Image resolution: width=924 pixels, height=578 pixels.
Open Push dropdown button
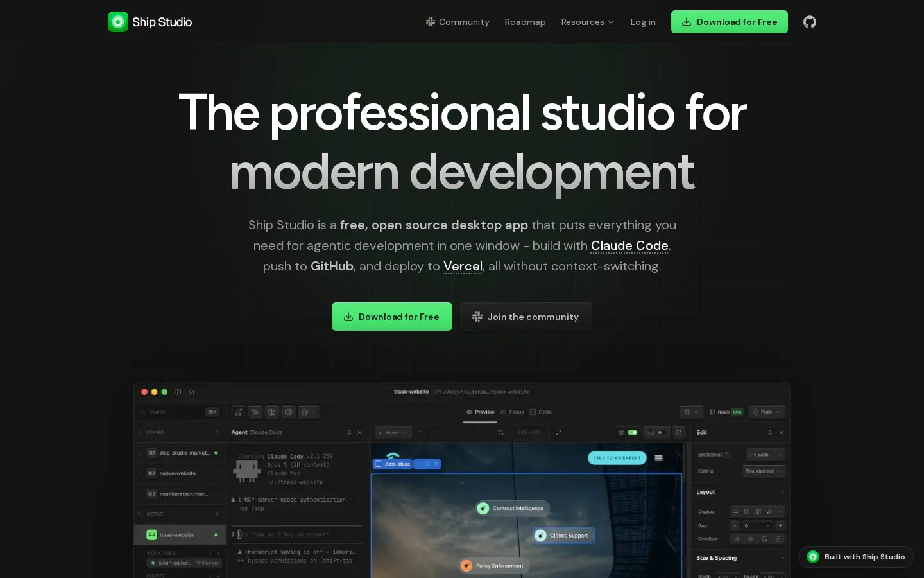coord(767,412)
